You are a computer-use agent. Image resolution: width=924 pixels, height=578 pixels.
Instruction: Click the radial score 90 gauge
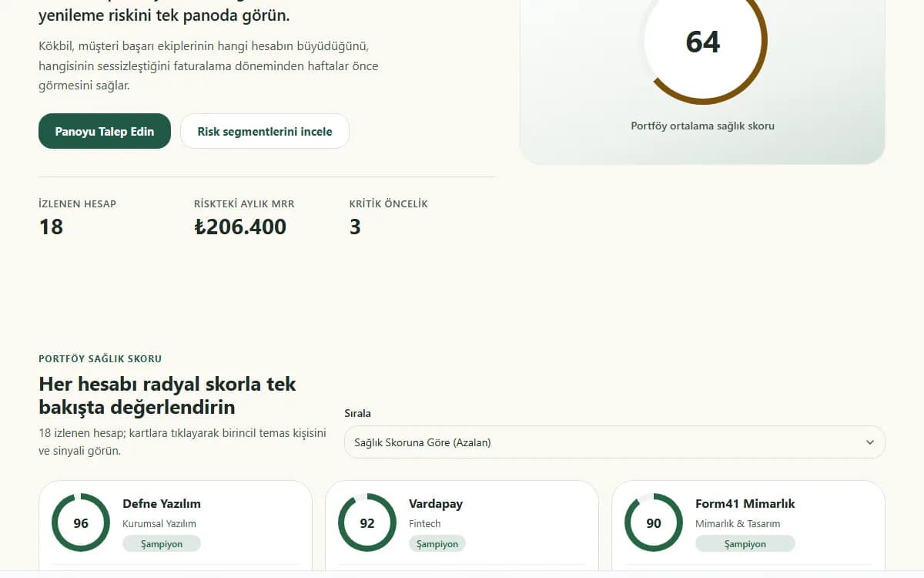[x=654, y=523]
